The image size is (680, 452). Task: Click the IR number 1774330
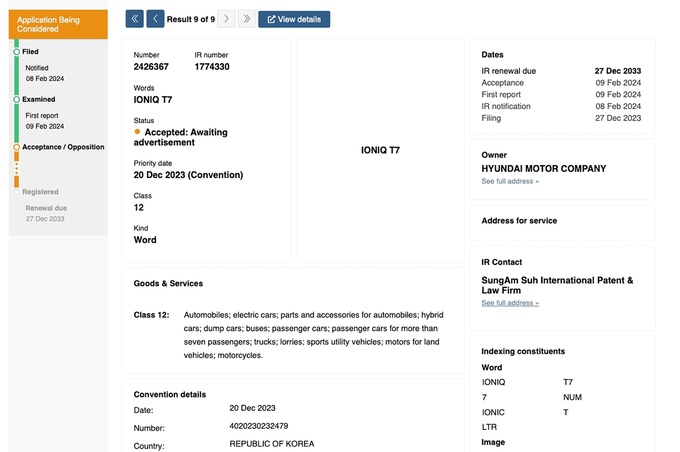pyautogui.click(x=212, y=67)
